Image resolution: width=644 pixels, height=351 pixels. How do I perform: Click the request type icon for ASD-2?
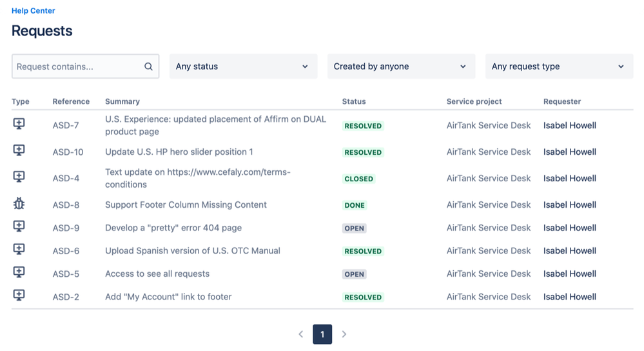click(19, 295)
